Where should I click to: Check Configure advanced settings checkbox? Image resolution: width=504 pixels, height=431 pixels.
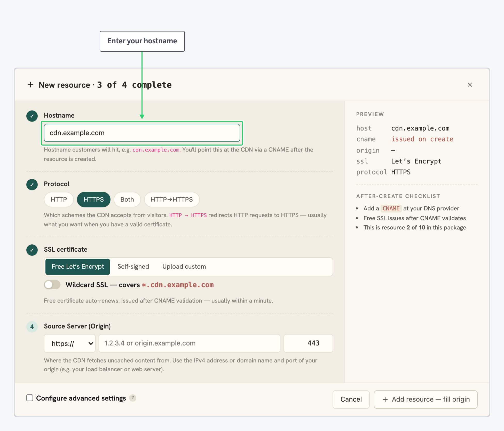pyautogui.click(x=30, y=398)
